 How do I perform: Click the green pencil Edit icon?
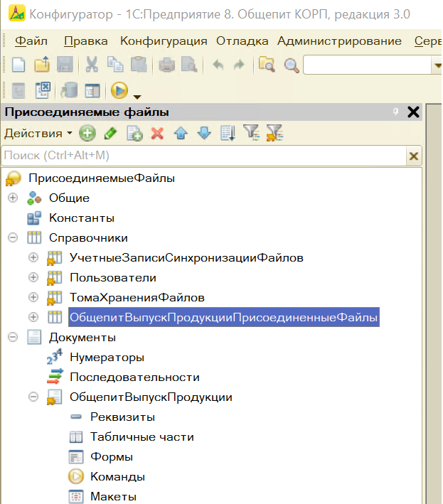pos(111,133)
